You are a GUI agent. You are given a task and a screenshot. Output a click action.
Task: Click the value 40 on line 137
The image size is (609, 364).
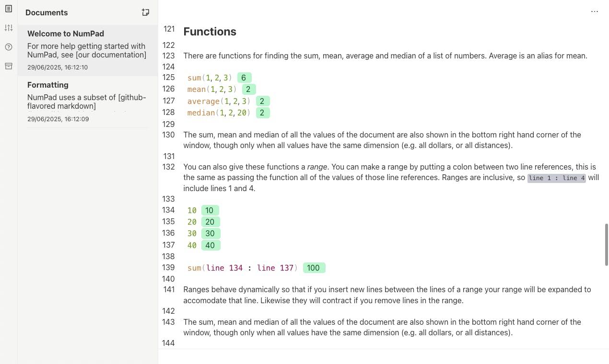pos(192,245)
